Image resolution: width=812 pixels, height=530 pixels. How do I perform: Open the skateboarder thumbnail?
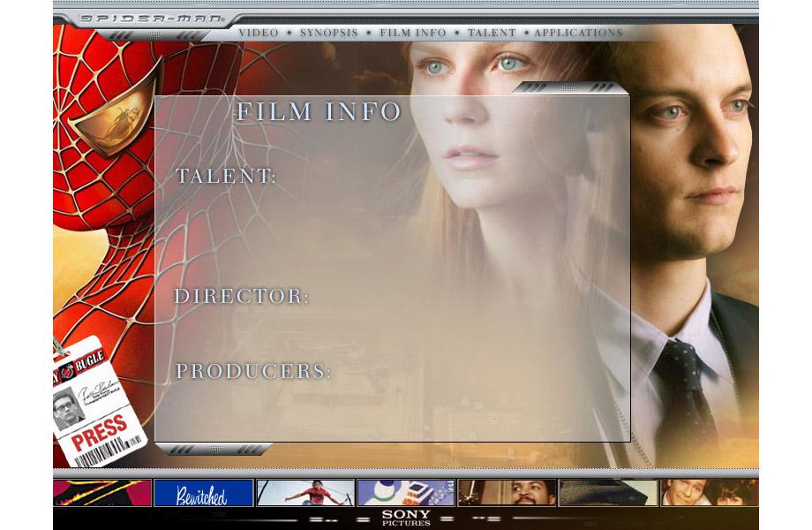(x=305, y=493)
